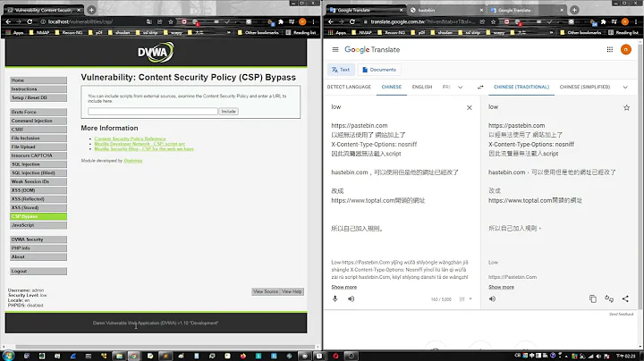Viewport: 644px width, 361px height.
Task: Open Chrome from the Windows taskbar
Action: coord(134,356)
